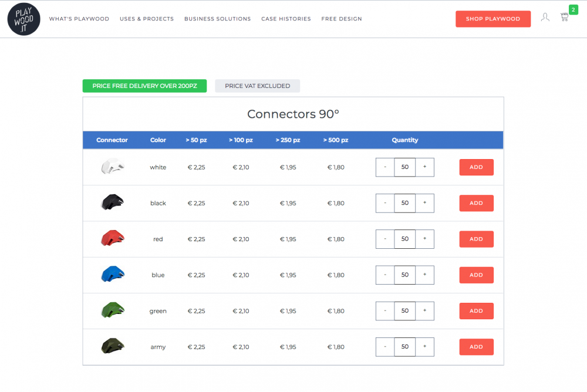Increase quantity for white connector
This screenshot has width=587, height=392.
[x=424, y=167]
